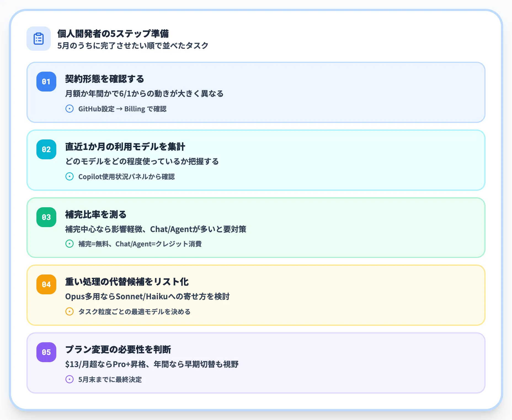Click the bullet icon next to GitHub設定
Screen dimensions: 512x420
click(x=70, y=109)
